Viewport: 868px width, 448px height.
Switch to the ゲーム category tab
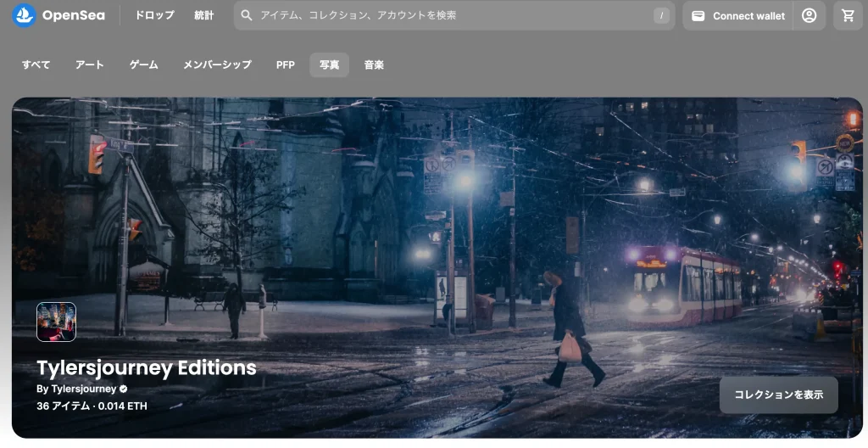[143, 65]
